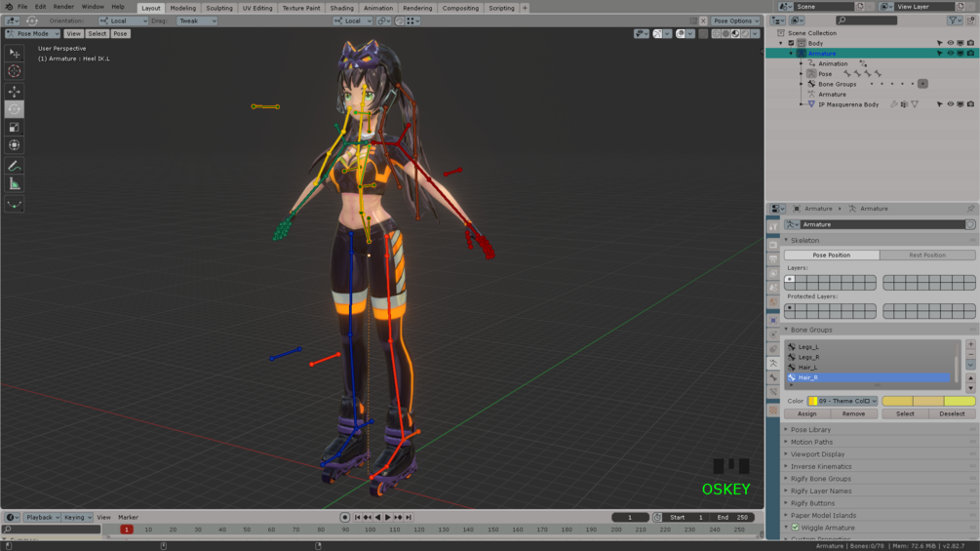Viewport: 980px width, 551px height.
Task: Jump to the timeline start frame
Action: tap(358, 517)
